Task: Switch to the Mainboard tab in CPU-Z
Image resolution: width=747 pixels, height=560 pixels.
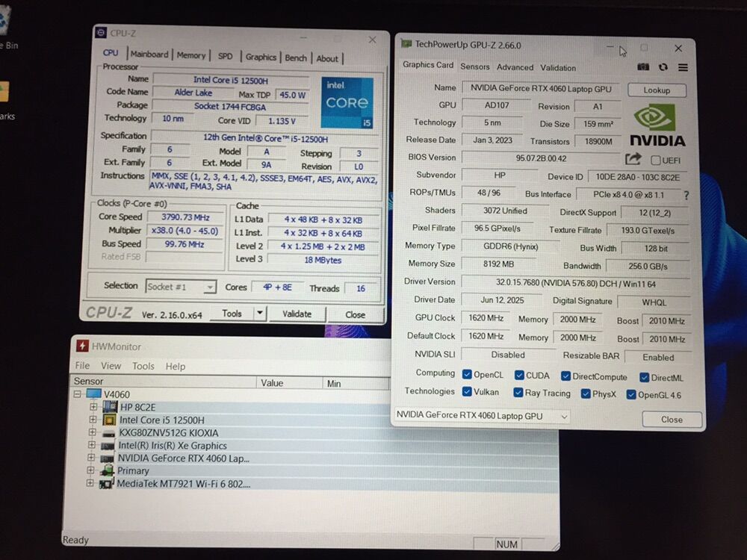Action: (x=149, y=55)
